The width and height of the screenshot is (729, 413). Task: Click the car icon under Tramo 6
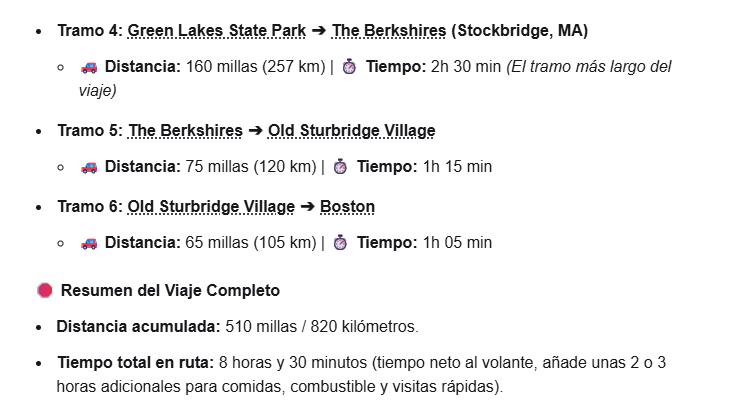click(89, 243)
